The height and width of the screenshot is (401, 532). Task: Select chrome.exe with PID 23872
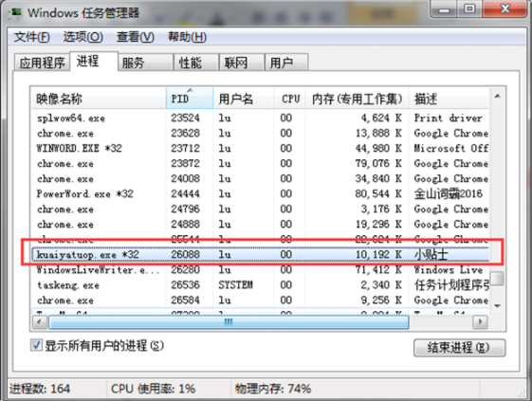point(260,163)
